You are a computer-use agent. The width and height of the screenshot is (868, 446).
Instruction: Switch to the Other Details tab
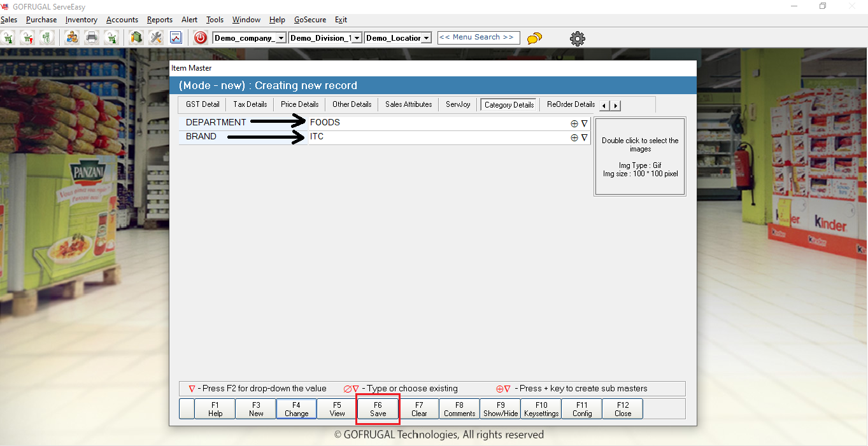(352, 104)
